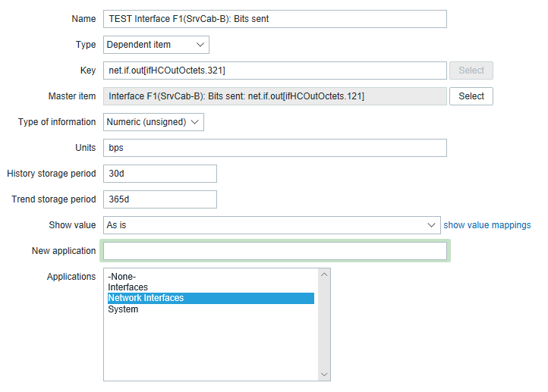Click the Units field containing bps
This screenshot has width=548, height=392.
[x=275, y=148]
